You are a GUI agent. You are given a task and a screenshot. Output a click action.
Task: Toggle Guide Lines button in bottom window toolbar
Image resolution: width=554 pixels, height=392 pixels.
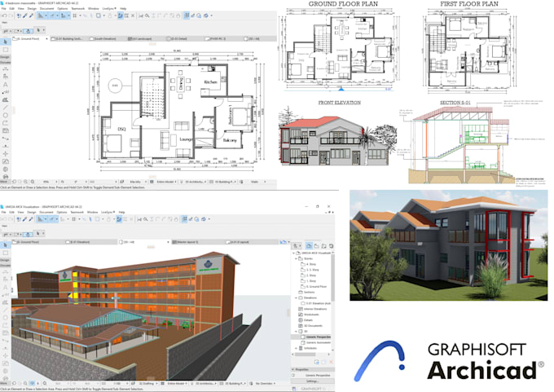point(40,219)
